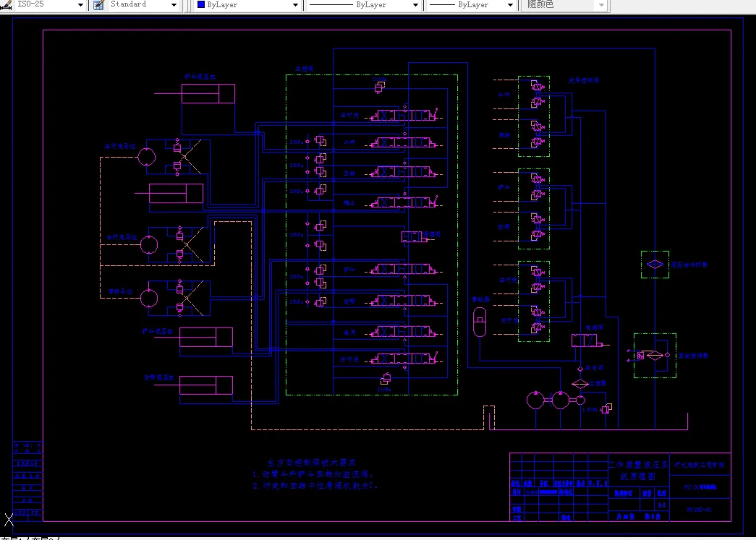Viewport: 756px width, 540px height.
Task: Open the 随颜色 plot style dropdown
Action: click(565, 5)
